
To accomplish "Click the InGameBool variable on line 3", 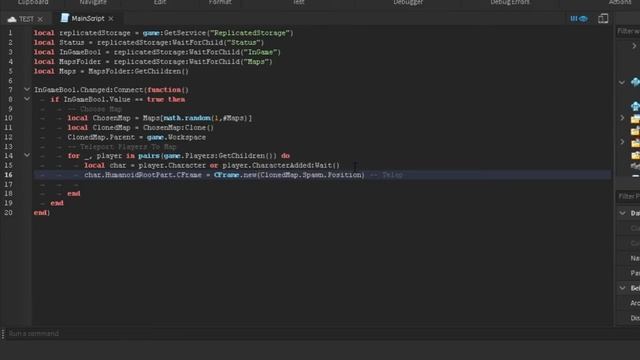I will 80,52.
